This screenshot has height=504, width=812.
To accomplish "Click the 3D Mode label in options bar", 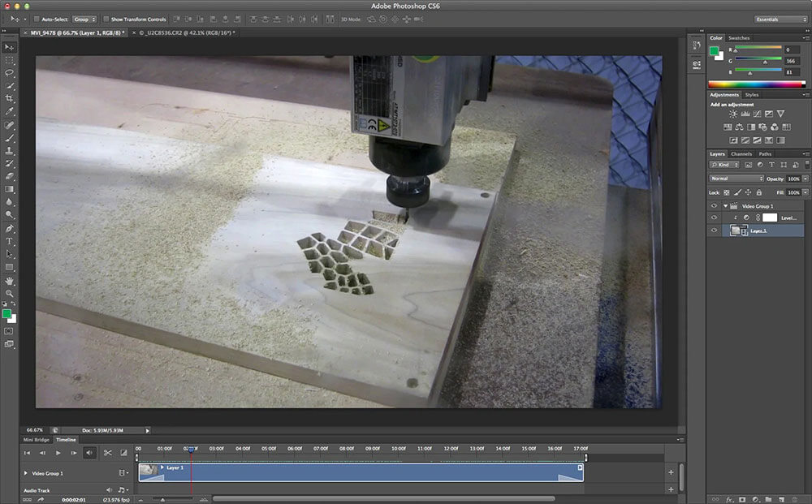I will (351, 19).
